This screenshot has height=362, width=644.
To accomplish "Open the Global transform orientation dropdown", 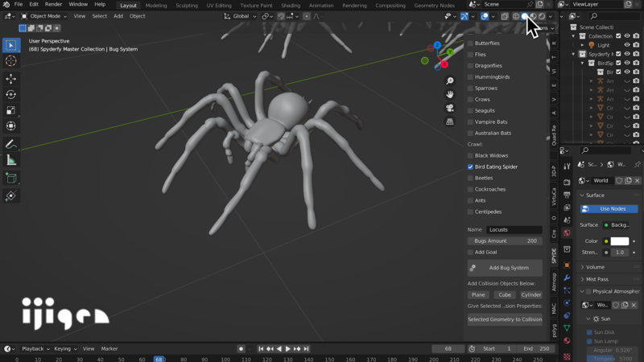I will click(x=240, y=16).
